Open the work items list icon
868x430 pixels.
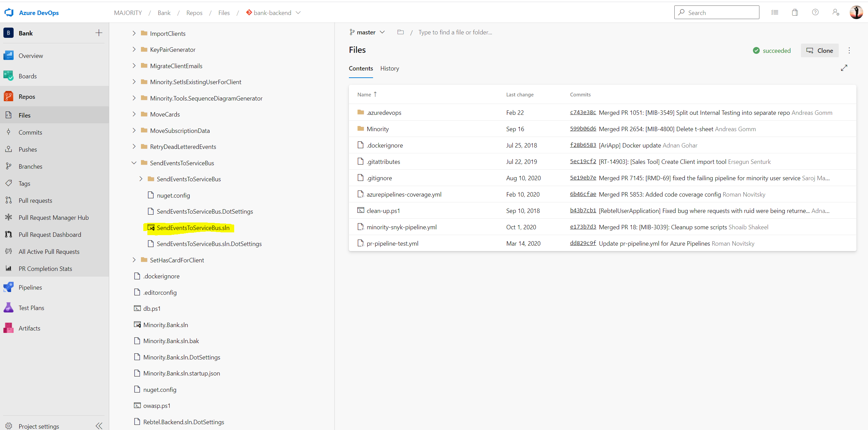click(x=775, y=13)
